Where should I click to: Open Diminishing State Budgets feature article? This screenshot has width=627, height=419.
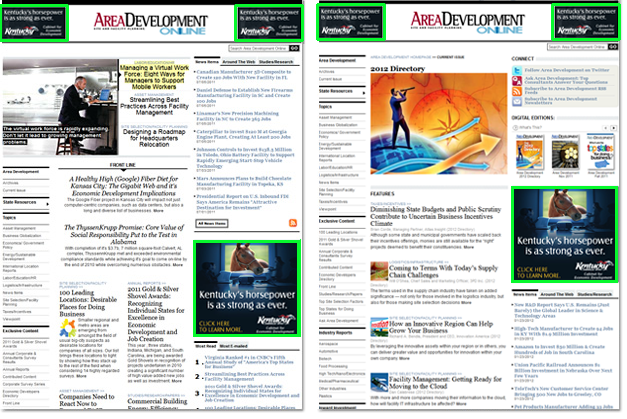point(435,216)
